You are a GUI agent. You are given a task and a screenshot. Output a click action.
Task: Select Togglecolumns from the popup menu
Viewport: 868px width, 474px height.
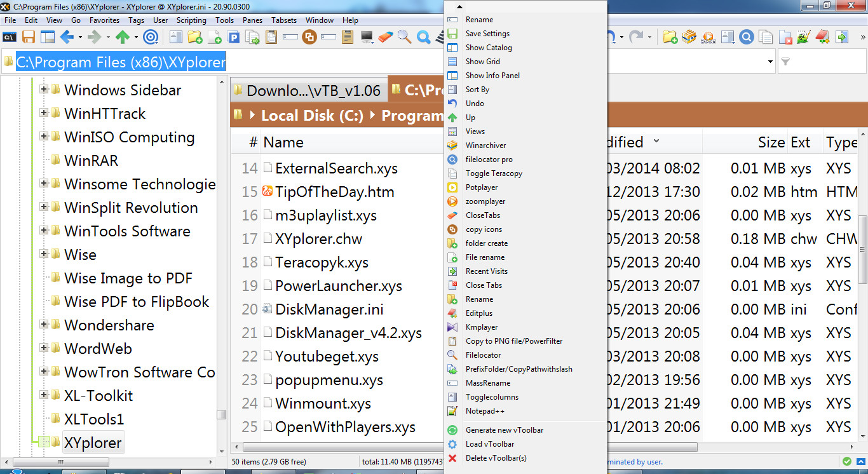click(492, 397)
